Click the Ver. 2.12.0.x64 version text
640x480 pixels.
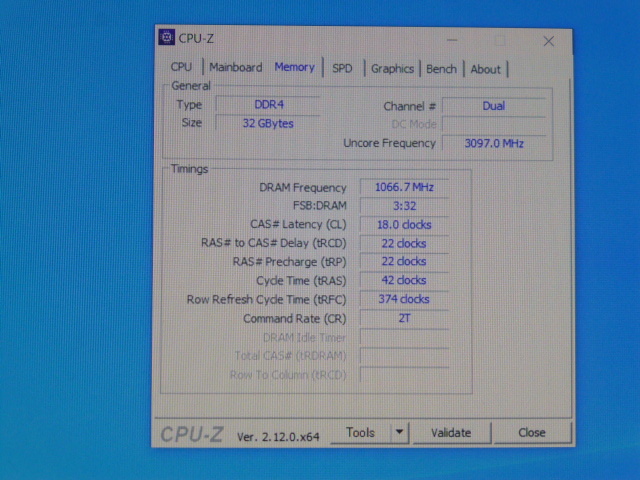pyautogui.click(x=278, y=437)
